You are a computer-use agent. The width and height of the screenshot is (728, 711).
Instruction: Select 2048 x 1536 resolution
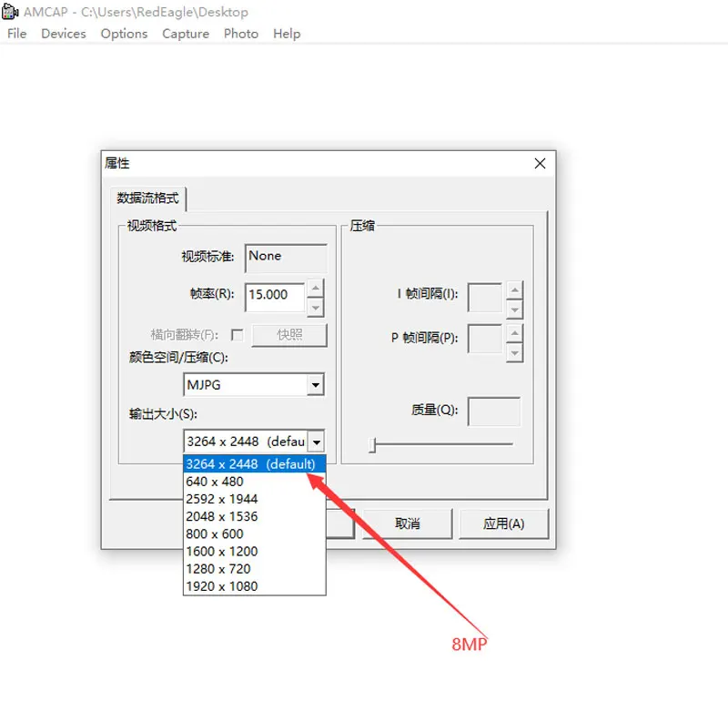[255, 516]
